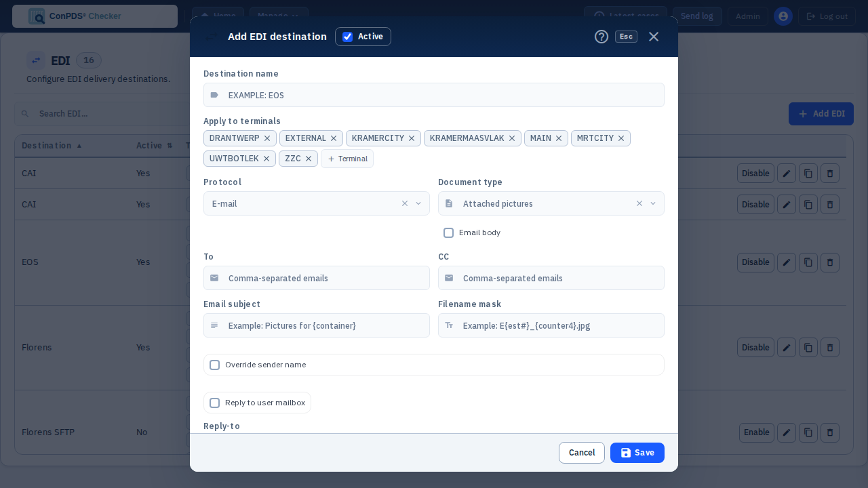The image size is (868, 488).
Task: Sort by Active column header
Action: [x=155, y=146]
